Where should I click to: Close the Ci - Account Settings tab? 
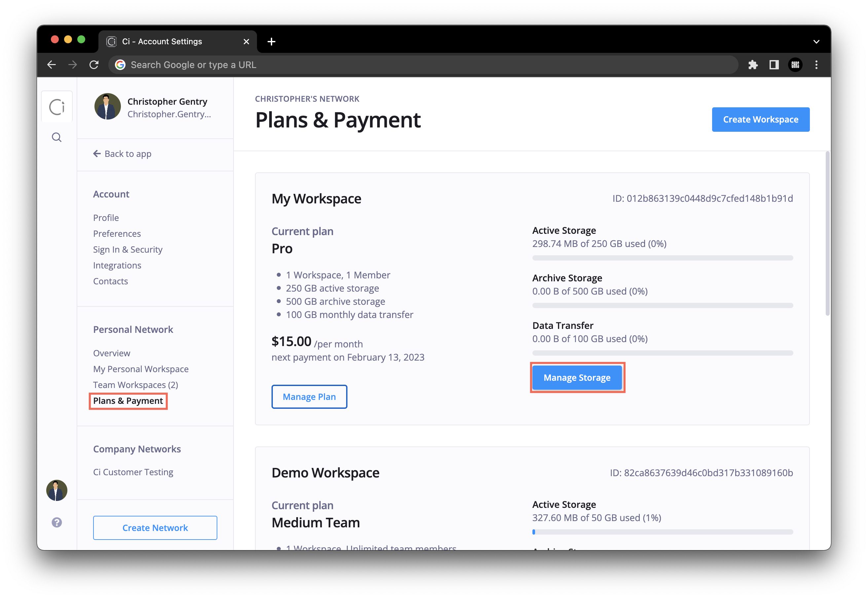pyautogui.click(x=246, y=41)
